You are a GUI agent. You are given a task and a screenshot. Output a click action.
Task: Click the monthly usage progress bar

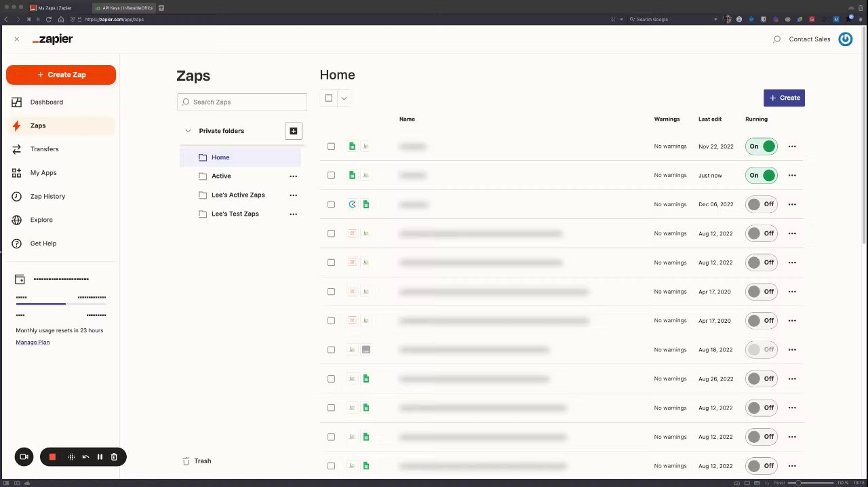coord(61,304)
